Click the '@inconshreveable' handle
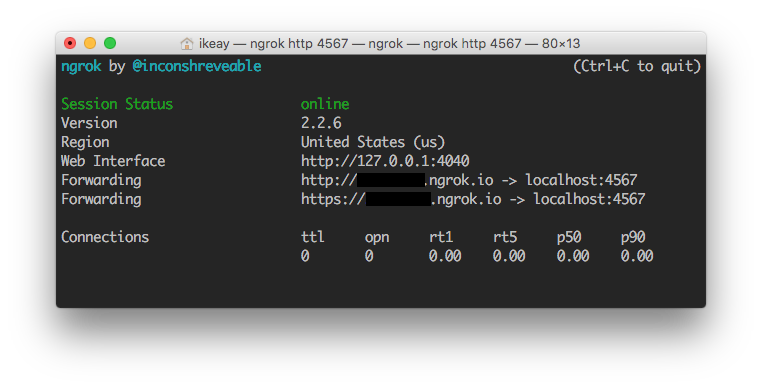Screen dimensions: 762x388 (x=197, y=66)
